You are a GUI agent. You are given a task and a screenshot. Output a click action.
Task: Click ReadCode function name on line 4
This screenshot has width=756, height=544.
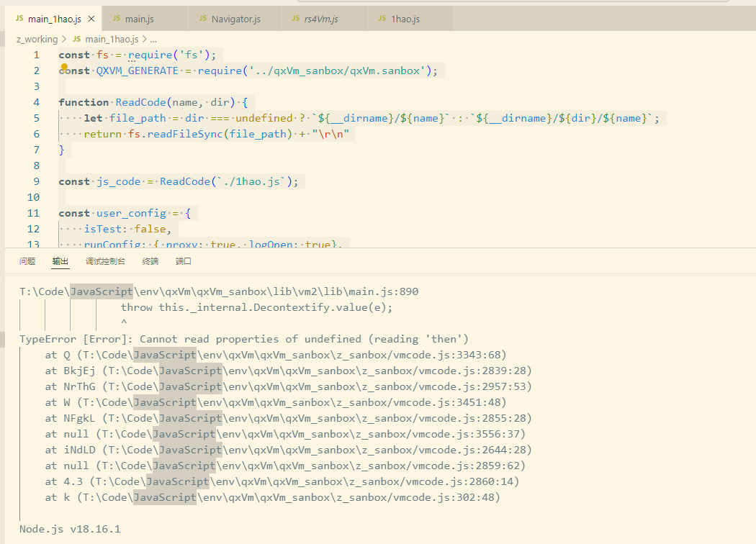click(141, 102)
